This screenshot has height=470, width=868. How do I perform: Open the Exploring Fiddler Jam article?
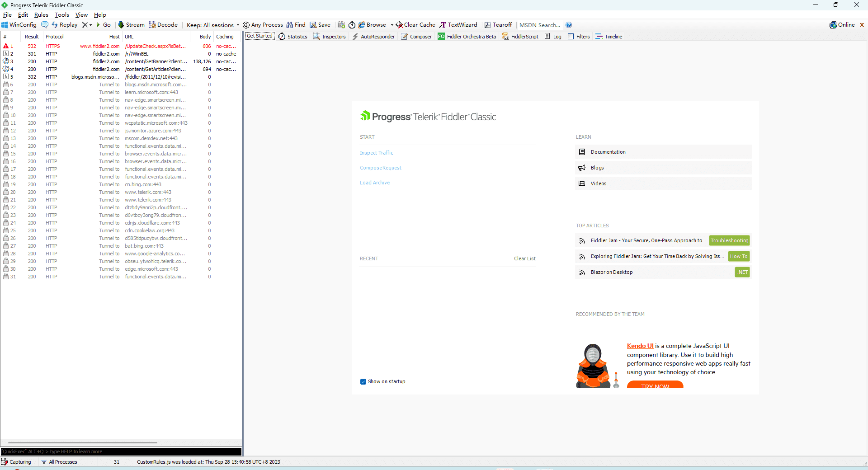click(657, 256)
